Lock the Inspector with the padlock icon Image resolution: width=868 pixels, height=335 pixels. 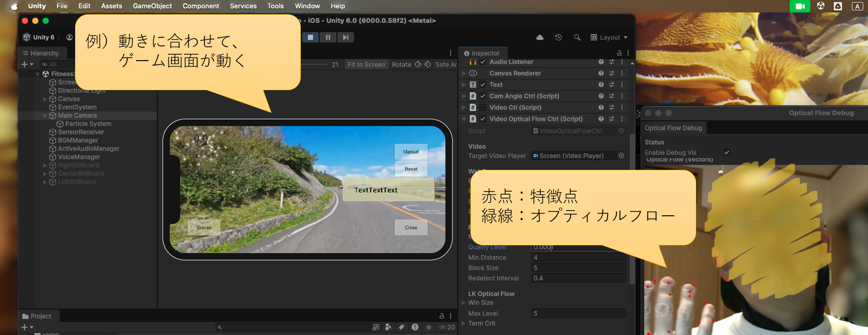point(619,53)
